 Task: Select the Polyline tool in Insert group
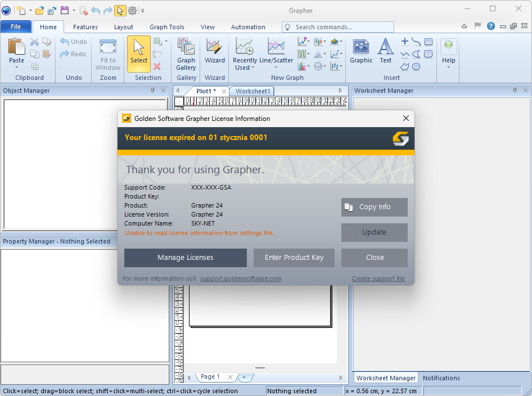point(404,54)
